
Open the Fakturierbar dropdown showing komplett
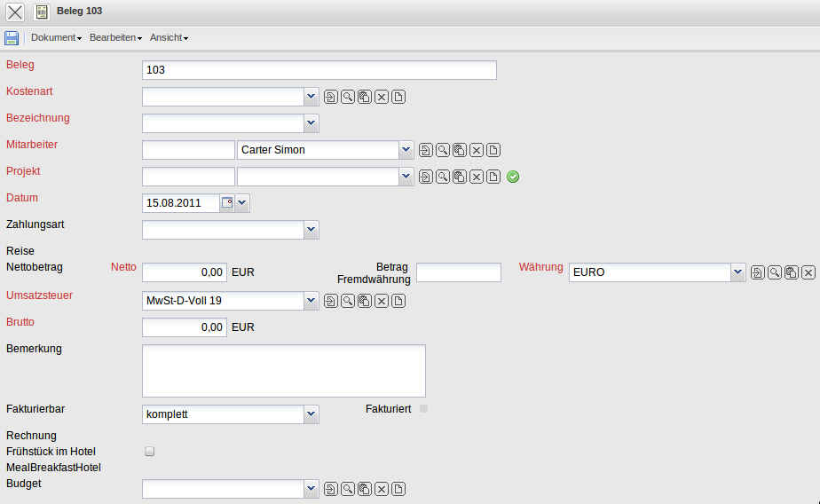pyautogui.click(x=311, y=414)
